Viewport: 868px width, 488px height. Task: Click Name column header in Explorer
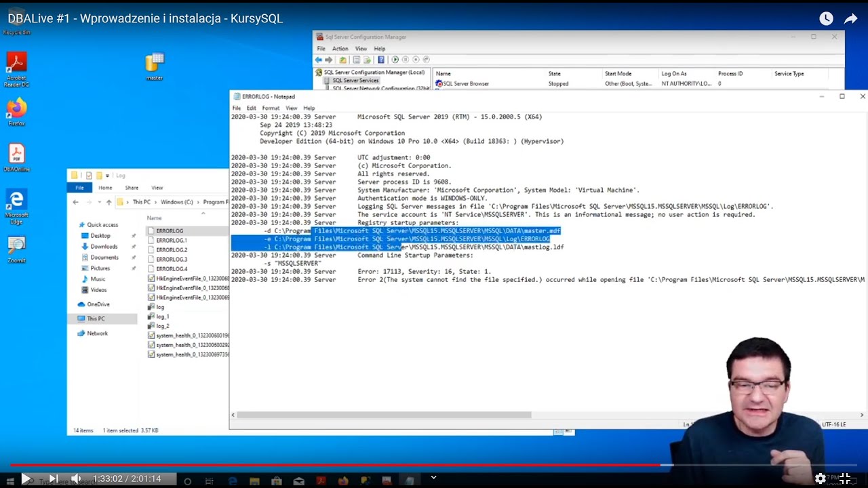pyautogui.click(x=155, y=218)
